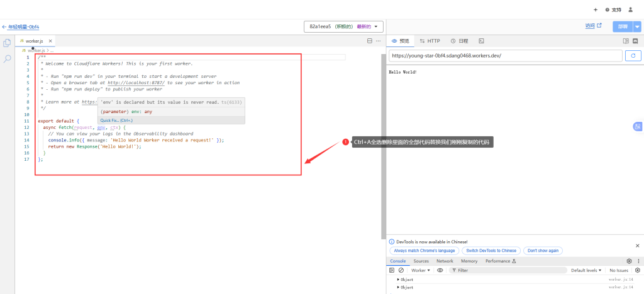This screenshot has width=644, height=294.
Task: Switch to the Network tab in DevTools
Action: tap(445, 261)
